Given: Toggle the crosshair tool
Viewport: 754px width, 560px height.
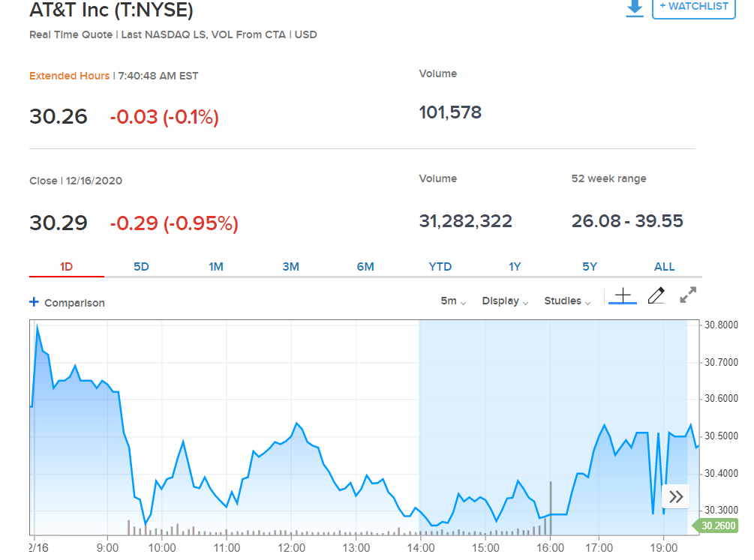Looking at the screenshot, I should 623,295.
